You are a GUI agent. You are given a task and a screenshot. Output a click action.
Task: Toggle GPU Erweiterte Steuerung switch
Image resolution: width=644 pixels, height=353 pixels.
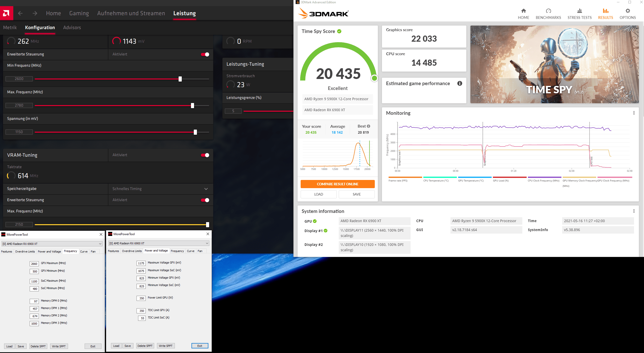tap(205, 54)
